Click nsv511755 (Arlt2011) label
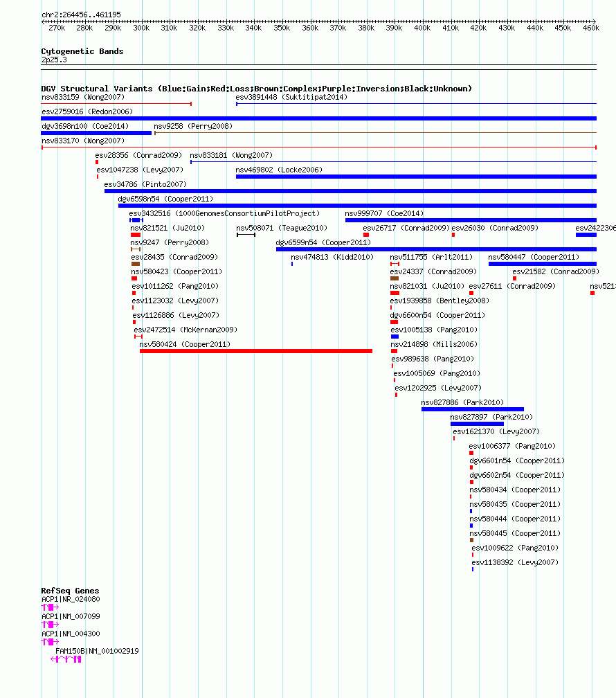Screen dimensions: 616x698 431,257
